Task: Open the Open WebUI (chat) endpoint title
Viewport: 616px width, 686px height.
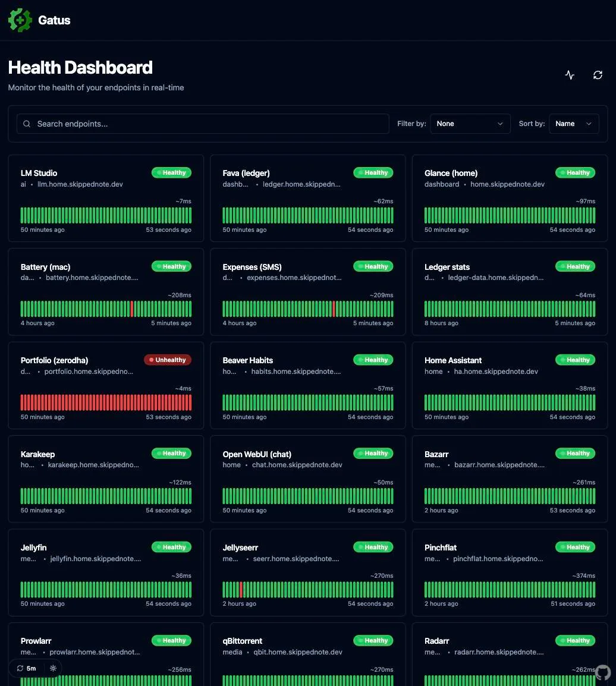Action: 257,454
